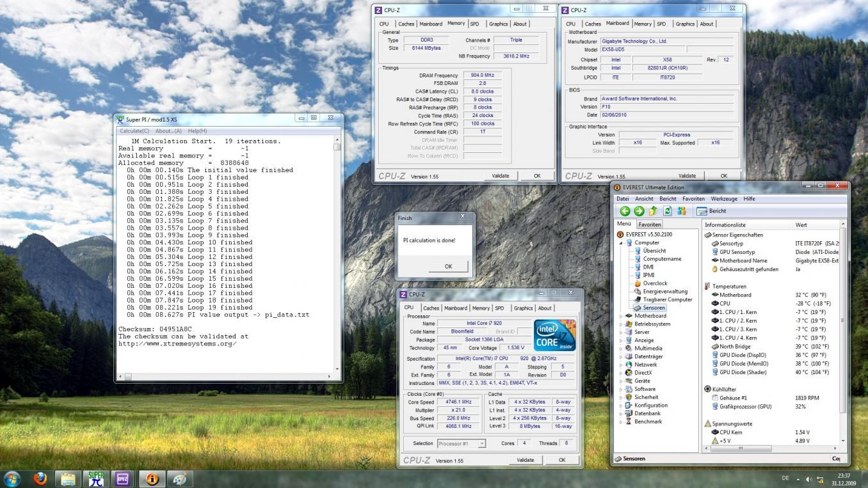
Task: Expand Motherboard node in EVEREST tree
Action: click(x=620, y=316)
